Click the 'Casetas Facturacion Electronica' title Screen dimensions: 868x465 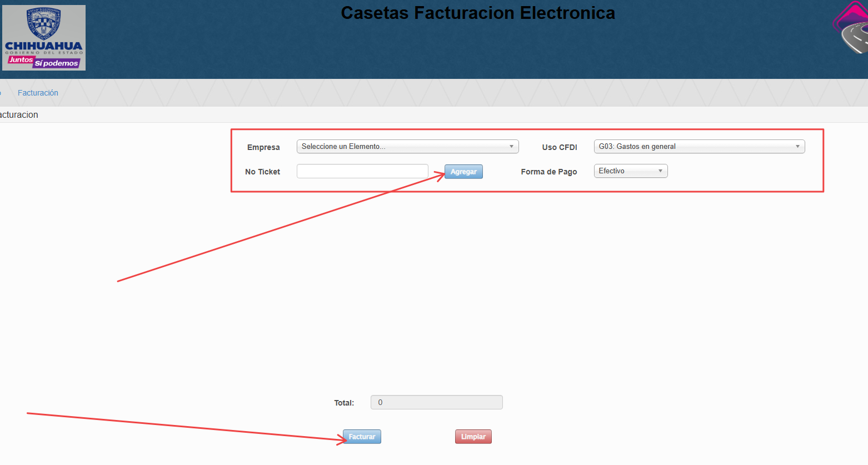pos(478,13)
